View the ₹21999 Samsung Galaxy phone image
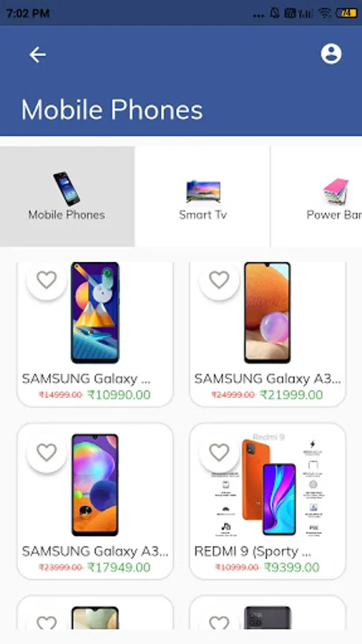The height and width of the screenshot is (644, 362). (267, 313)
